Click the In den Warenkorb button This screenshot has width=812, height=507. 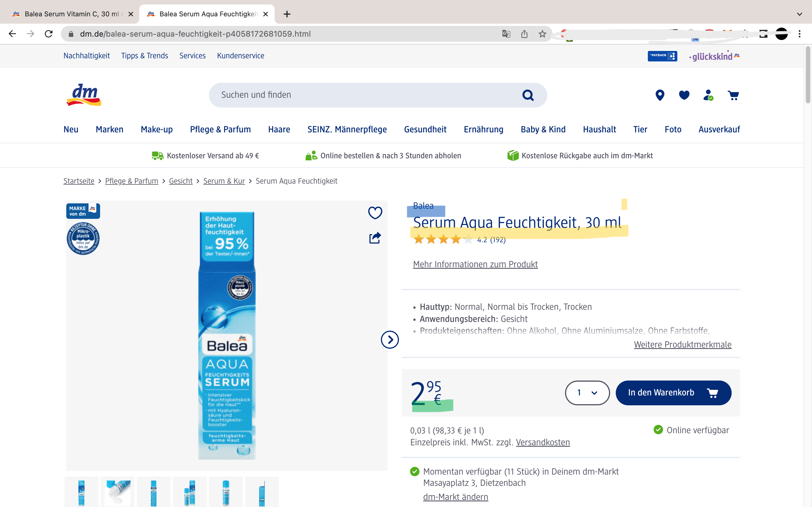coord(673,393)
